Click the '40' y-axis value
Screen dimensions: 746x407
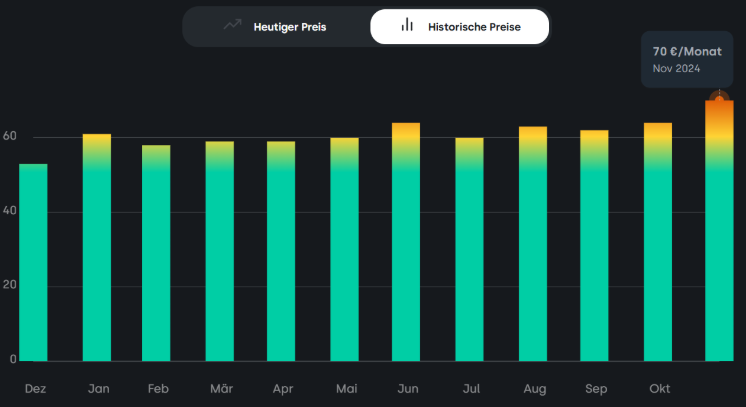pos(10,210)
